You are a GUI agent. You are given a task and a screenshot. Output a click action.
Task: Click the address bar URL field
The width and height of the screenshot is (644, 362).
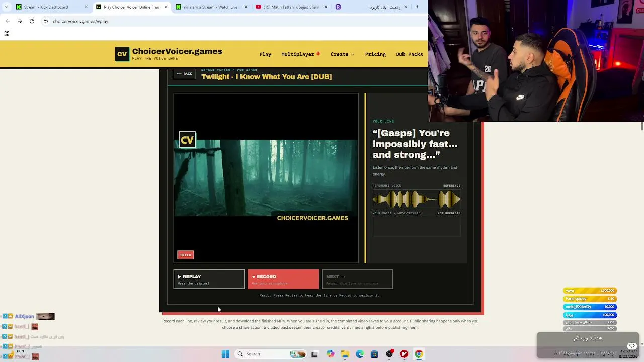pyautogui.click(x=231, y=21)
